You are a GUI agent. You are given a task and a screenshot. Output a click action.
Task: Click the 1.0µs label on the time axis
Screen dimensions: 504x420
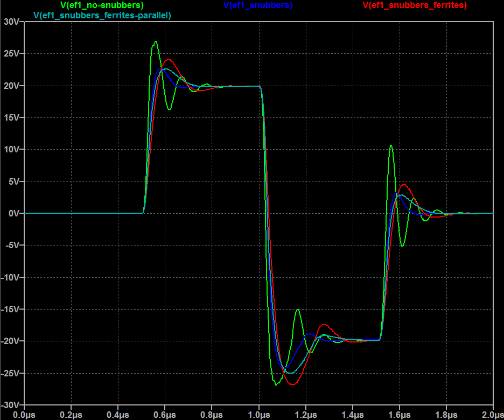259,415
